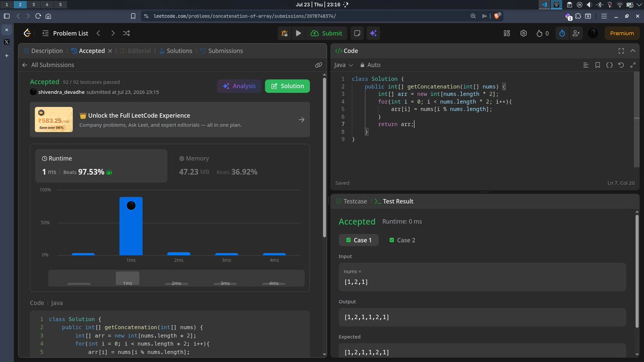Bookmark the page in the address bar

click(x=133, y=16)
